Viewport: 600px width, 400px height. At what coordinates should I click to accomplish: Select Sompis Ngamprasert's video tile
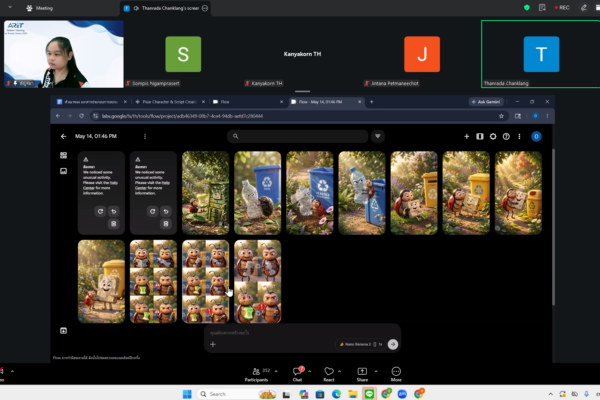point(183,54)
